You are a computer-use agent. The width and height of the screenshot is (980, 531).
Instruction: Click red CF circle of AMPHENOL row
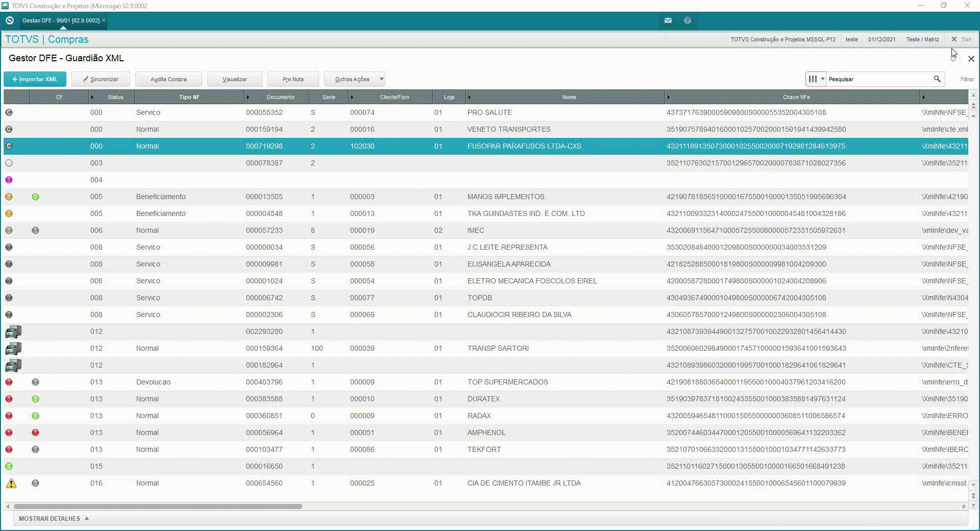[x=35, y=432]
